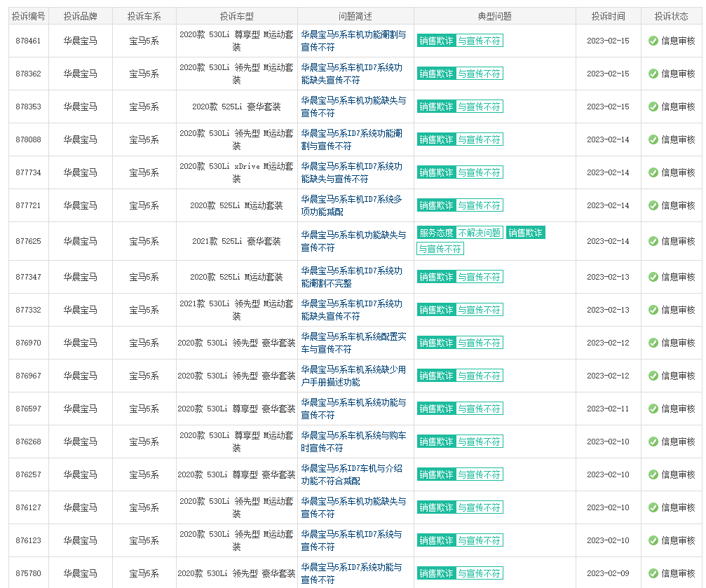Screen dimensions: 706x588
Task: Click the 投诉时间 column header
Action: click(608, 16)
